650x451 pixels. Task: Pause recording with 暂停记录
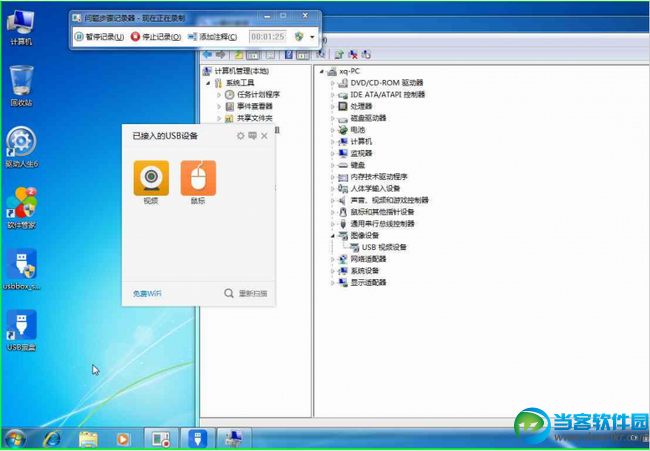[99, 37]
